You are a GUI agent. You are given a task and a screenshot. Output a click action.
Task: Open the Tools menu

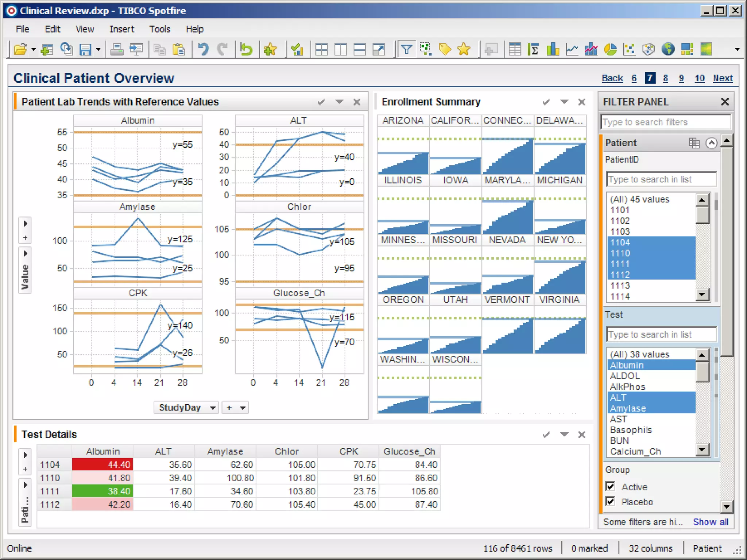click(x=160, y=29)
